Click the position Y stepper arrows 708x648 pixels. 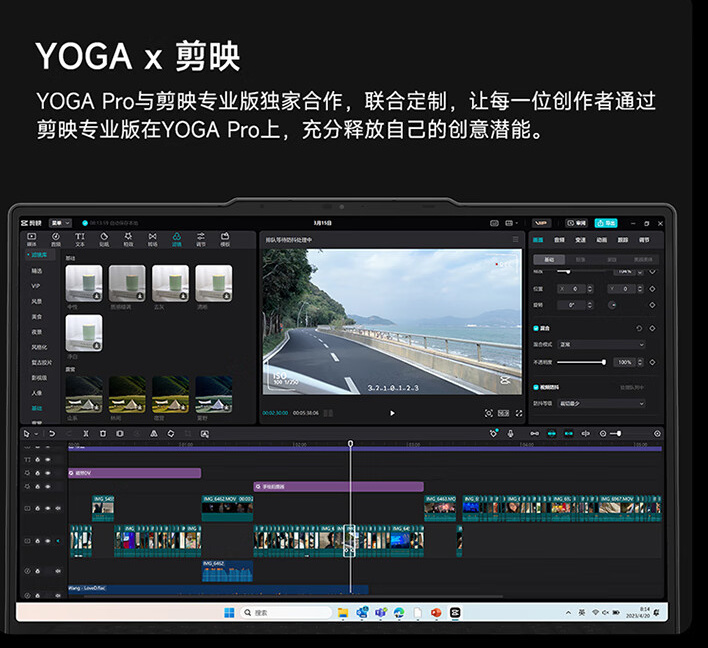640,289
